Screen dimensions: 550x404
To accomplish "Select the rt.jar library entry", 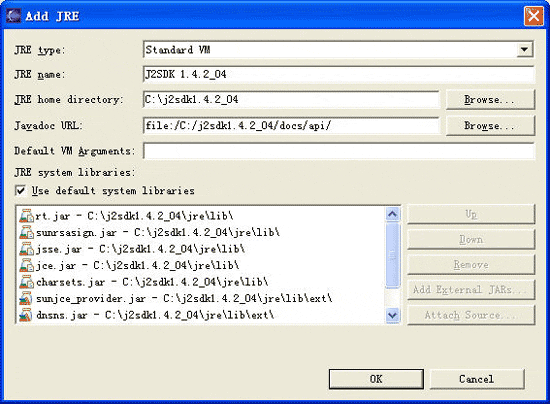I will (126, 216).
